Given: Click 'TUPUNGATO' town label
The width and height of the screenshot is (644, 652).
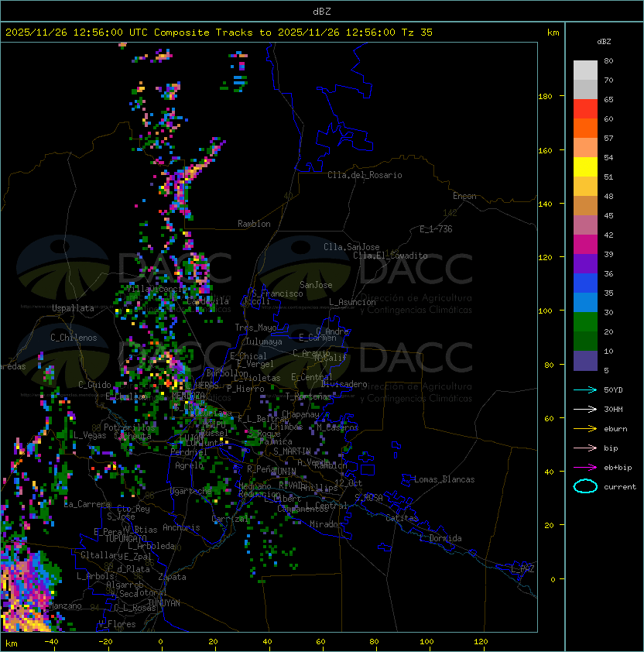Looking at the screenshot, I should tap(125, 538).
